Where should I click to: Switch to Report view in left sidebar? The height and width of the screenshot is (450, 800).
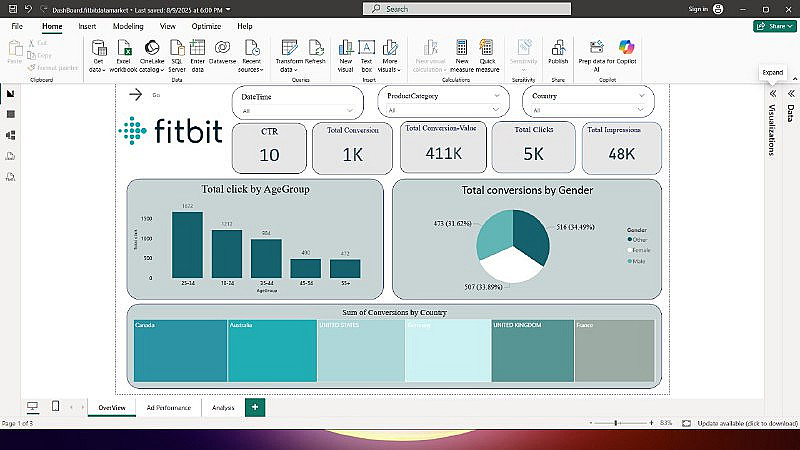10,93
